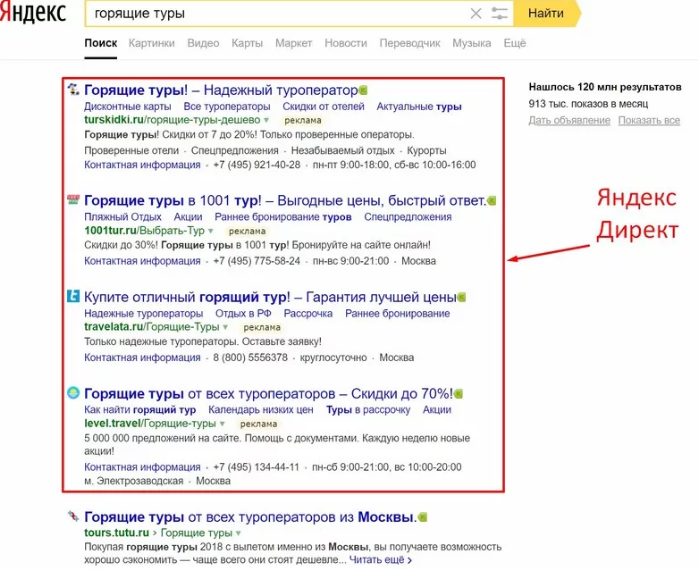
Task: Open Пляжный Отдых sitelink
Action: click(123, 217)
